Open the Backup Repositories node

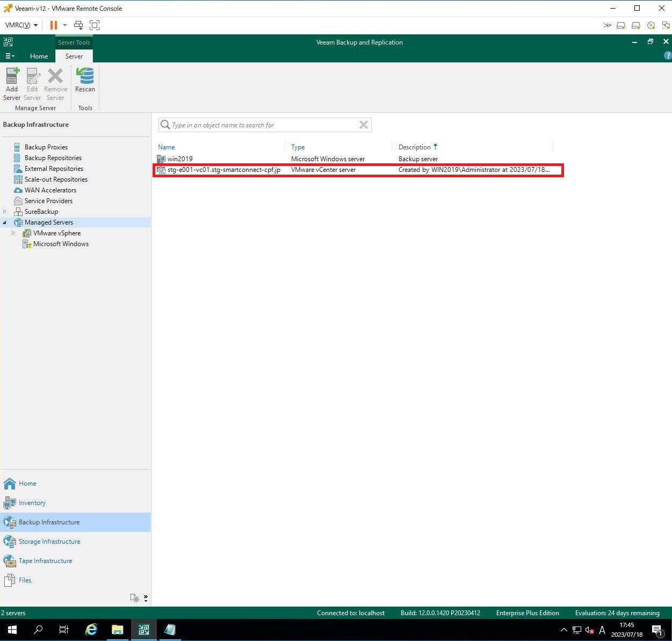click(53, 158)
